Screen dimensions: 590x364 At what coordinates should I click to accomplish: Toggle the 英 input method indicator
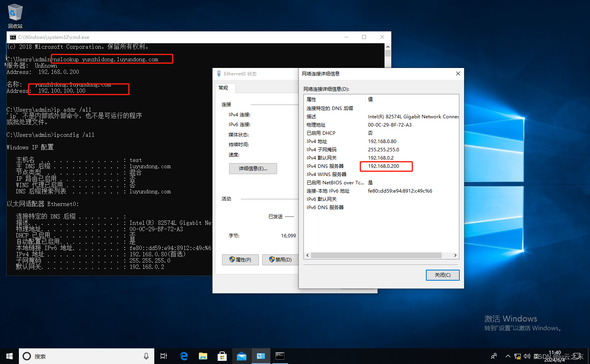536,356
